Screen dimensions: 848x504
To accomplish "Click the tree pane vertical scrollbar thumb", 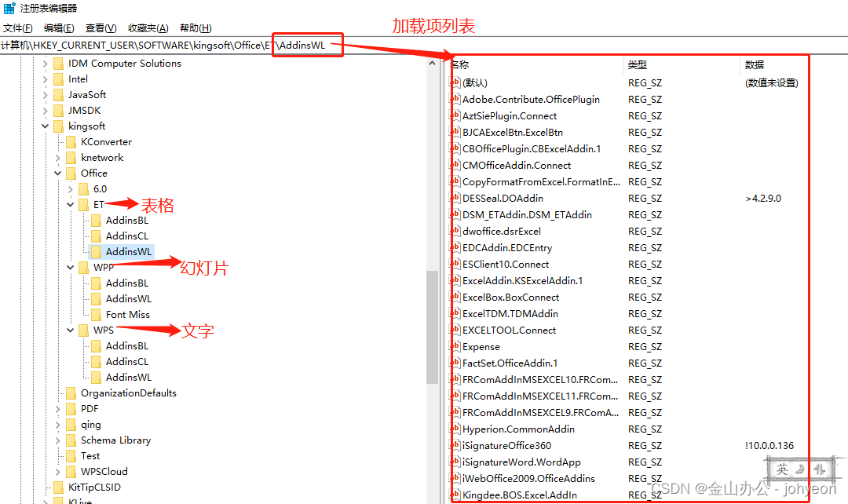I will [432, 327].
